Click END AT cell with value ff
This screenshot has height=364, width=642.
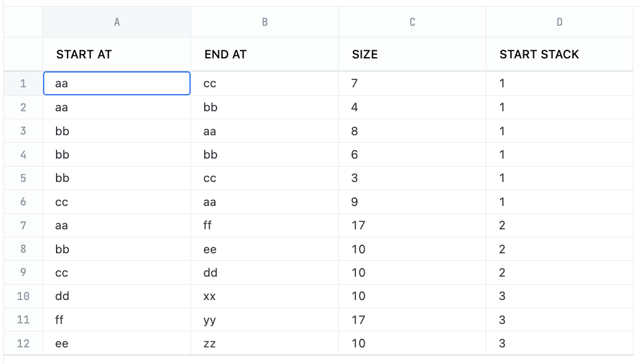264,226
